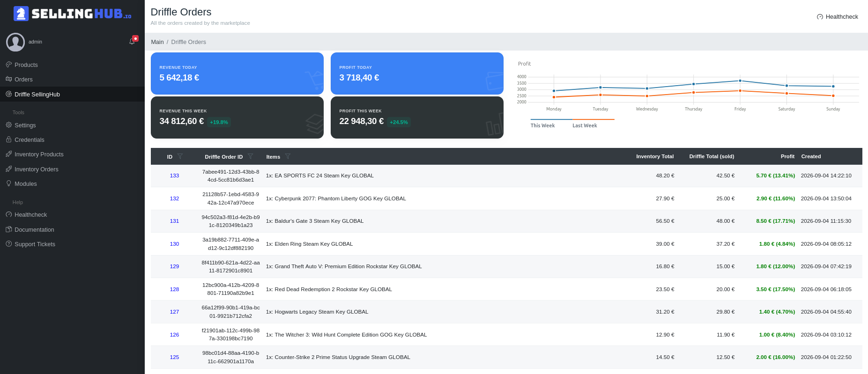Image resolution: width=868 pixels, height=374 pixels.
Task: Open order ID 127 link
Action: [x=174, y=312]
